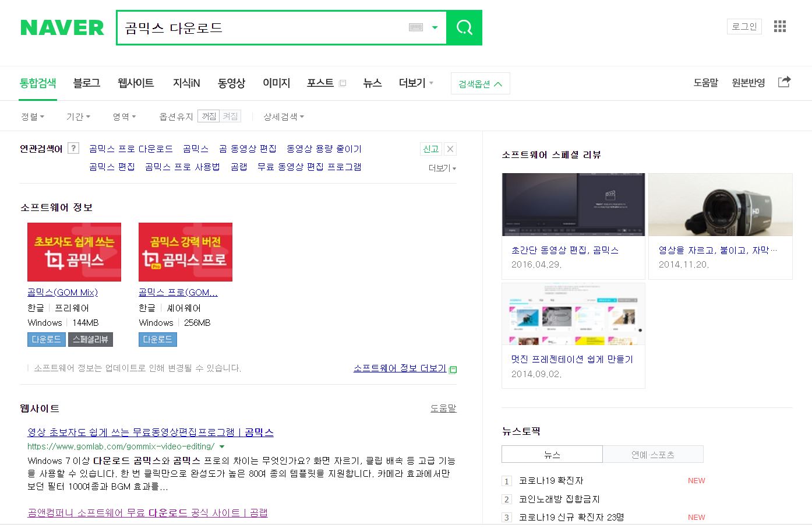The width and height of the screenshot is (812, 531).
Task: Select the 뉴스 search tab in top navigation
Action: (x=373, y=83)
